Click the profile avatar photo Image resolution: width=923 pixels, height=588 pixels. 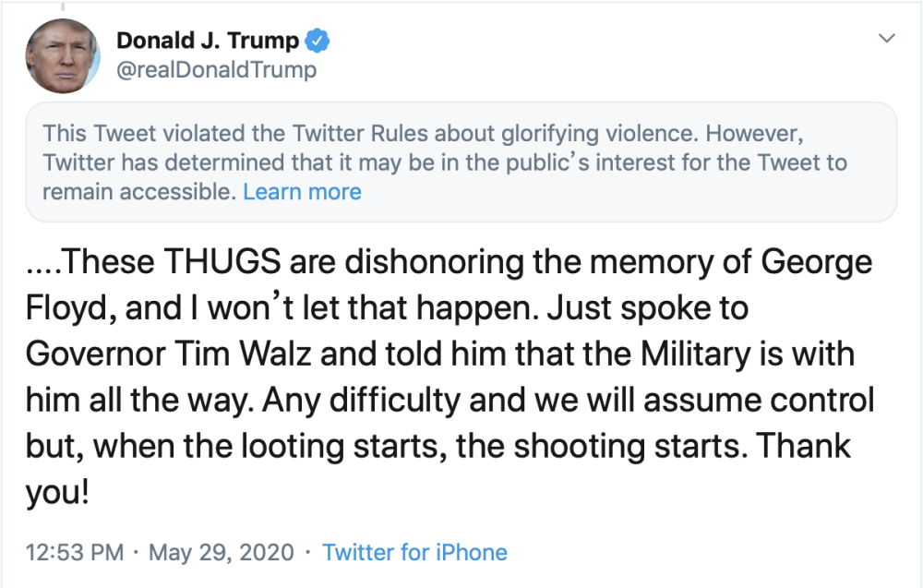point(64,55)
